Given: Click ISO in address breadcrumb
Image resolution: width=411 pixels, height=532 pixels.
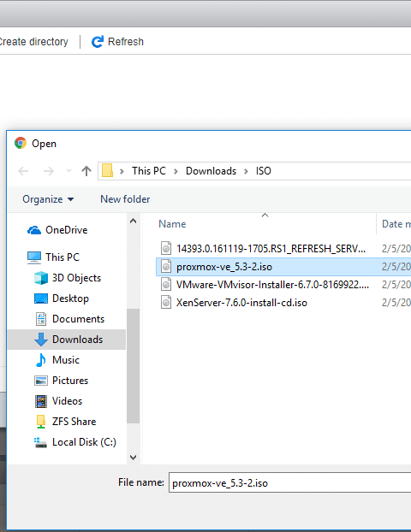Looking at the screenshot, I should point(264,171).
